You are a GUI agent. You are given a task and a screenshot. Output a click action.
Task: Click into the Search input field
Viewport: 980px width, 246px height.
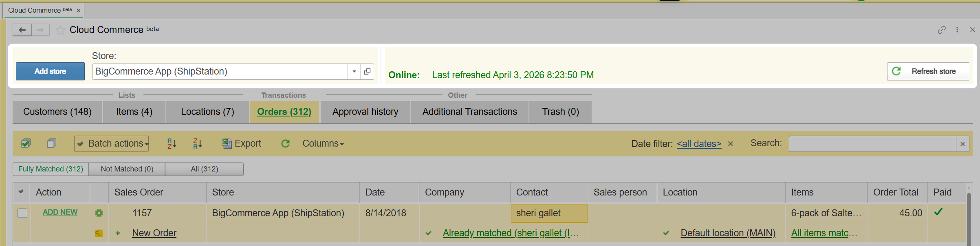click(x=872, y=144)
